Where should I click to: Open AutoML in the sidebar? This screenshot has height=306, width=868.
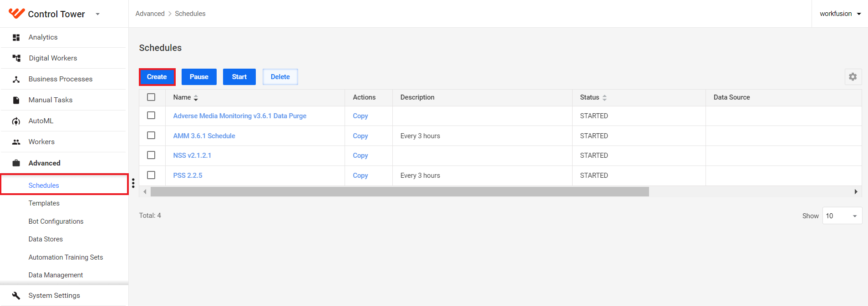pos(41,121)
